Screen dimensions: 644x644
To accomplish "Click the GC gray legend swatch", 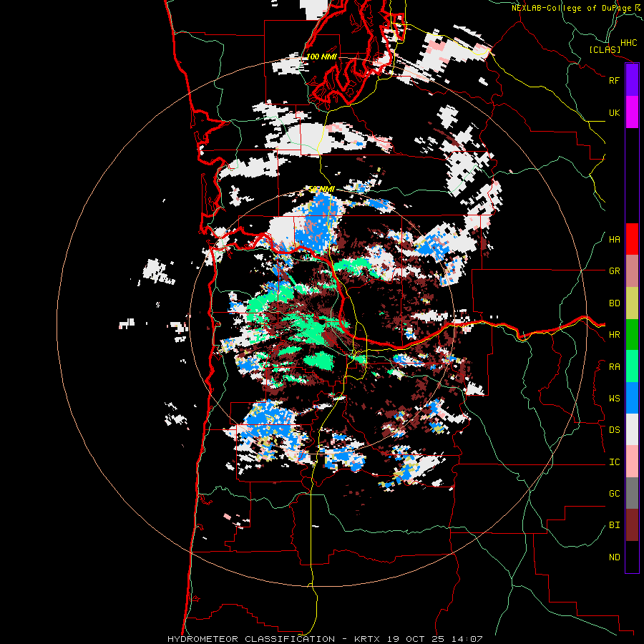I will 632,493.
